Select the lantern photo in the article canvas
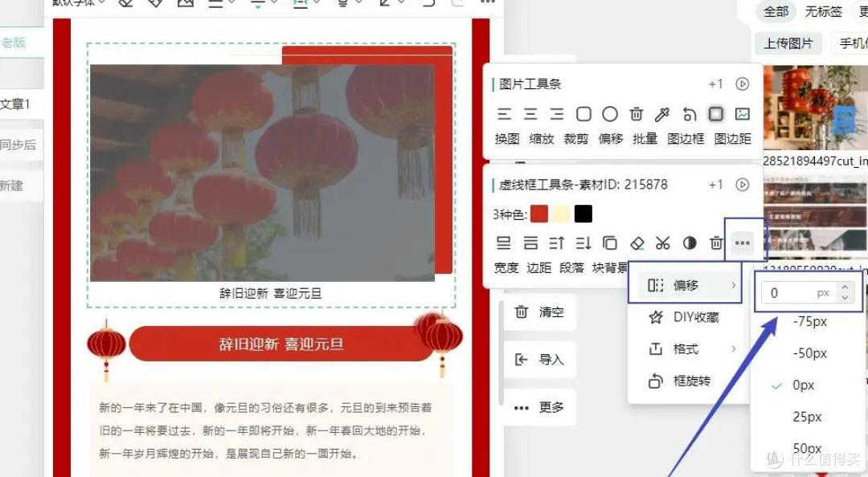The height and width of the screenshot is (477, 868). point(262,173)
